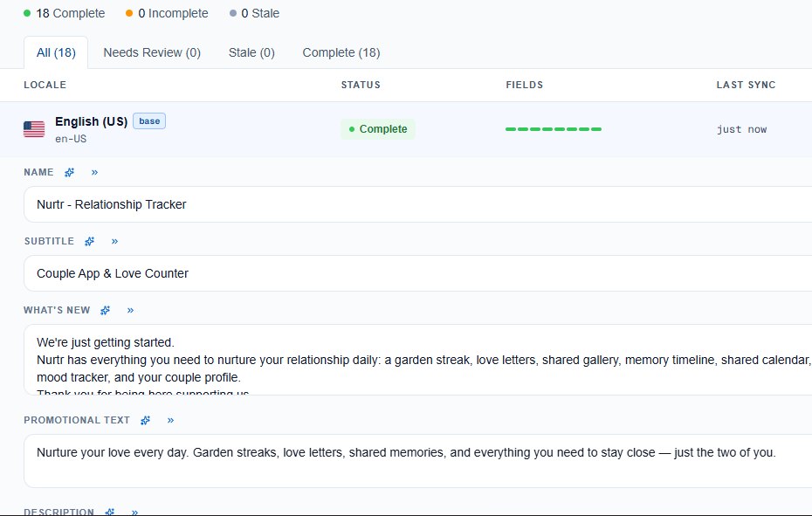812x516 pixels.
Task: Click the sparkle AI icon next to WHAT'S NEW
Action: [105, 310]
